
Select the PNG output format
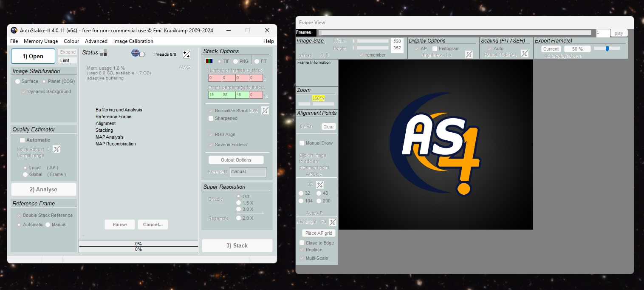point(235,61)
